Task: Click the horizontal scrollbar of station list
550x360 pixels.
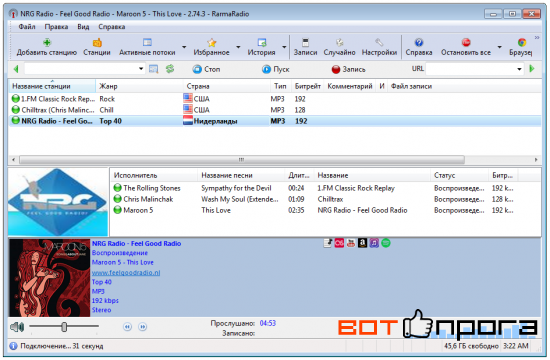Action: 242,160
